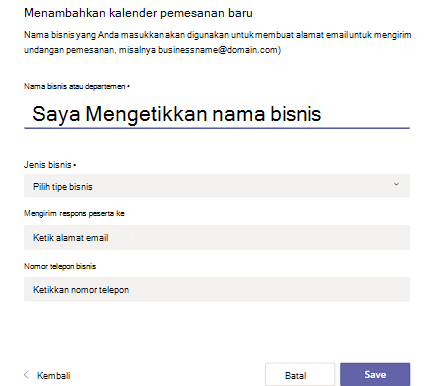Go back via Kembali link
This screenshot has height=386, width=435.
(x=54, y=375)
